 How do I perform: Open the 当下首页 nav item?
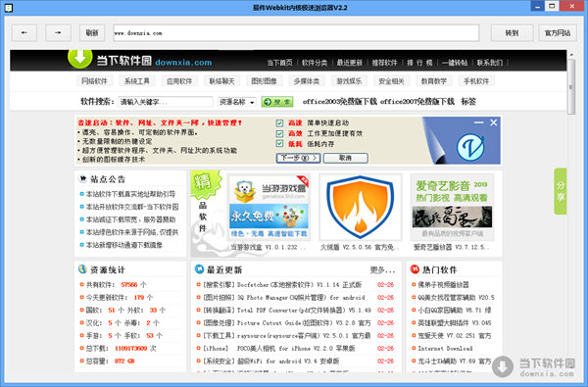[x=279, y=63]
